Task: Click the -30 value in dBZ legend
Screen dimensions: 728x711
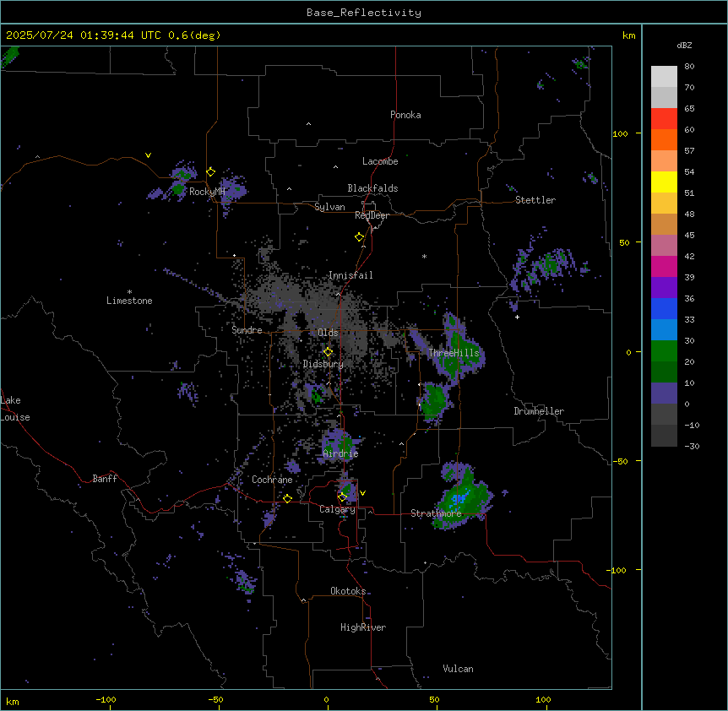Action: pyautogui.click(x=692, y=446)
